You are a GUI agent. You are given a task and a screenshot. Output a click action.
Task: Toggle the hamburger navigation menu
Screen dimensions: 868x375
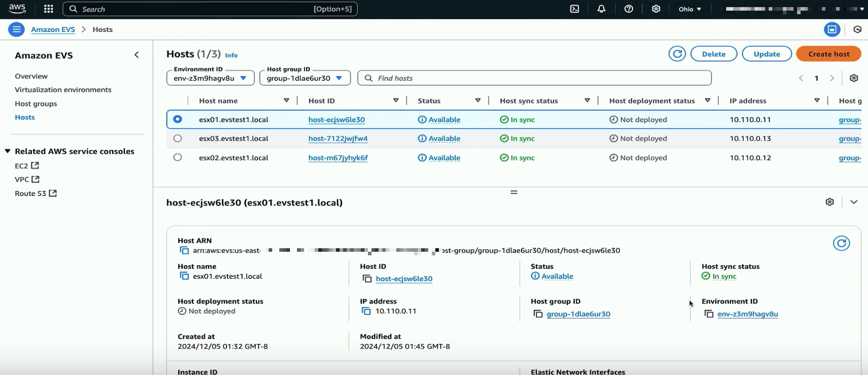point(16,29)
